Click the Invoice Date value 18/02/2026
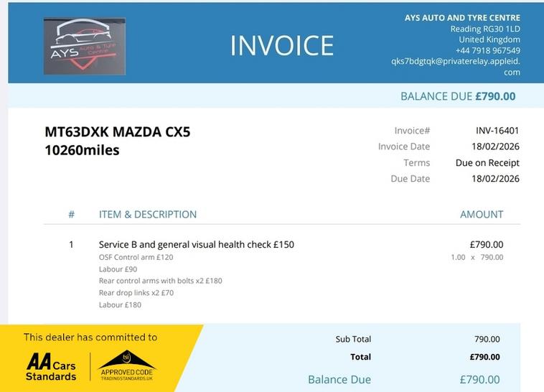 495,146
